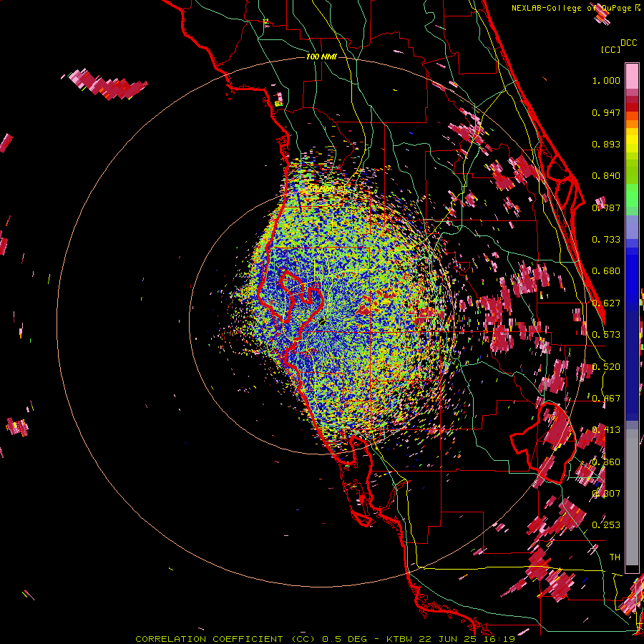This screenshot has width=644, height=644.
Task: Select the 0.680 legend value
Action: 606,270
